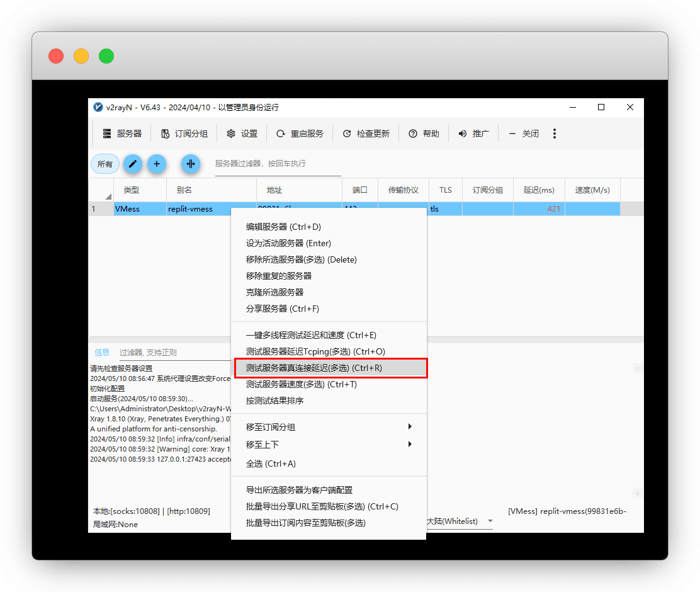The image size is (700, 592).
Task: Choose 设为活动服务器 (Enter)
Action: pyautogui.click(x=329, y=244)
